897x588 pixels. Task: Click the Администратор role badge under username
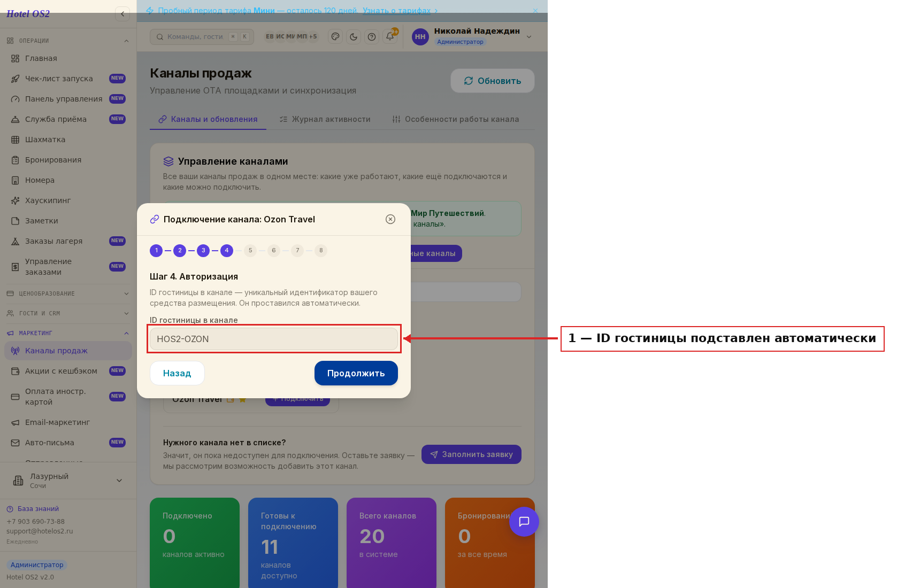coord(460,42)
